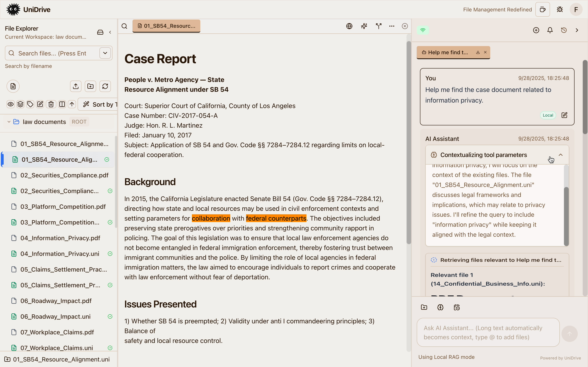The image size is (588, 367).
Task: Select the Help me find t... chat tab
Action: point(447,52)
